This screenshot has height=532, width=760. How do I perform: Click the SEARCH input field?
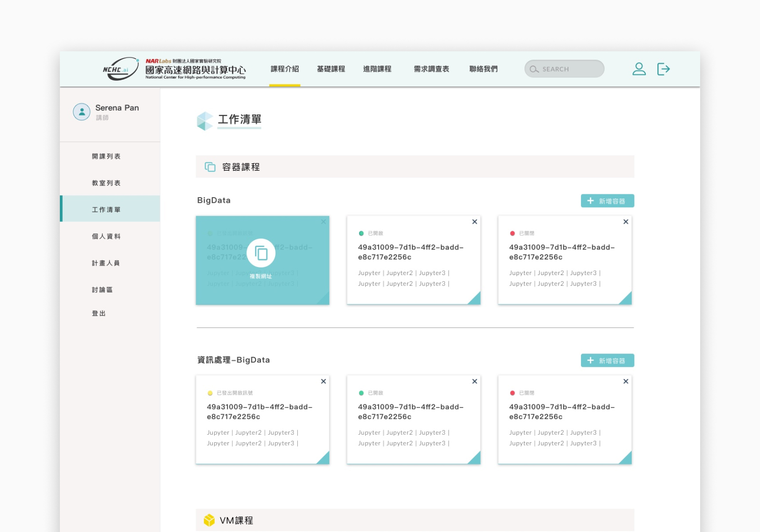click(564, 69)
